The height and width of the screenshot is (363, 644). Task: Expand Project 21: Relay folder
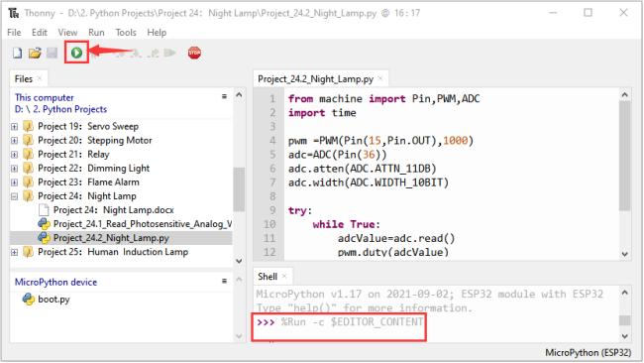(15, 154)
